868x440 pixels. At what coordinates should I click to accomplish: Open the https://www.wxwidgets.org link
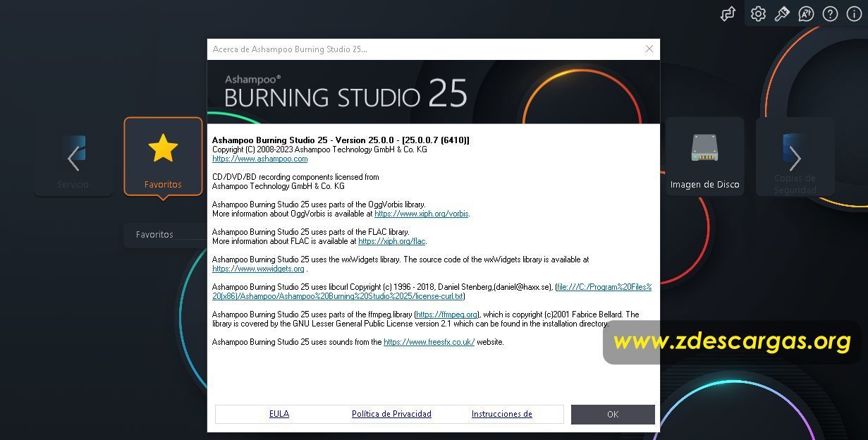(x=258, y=269)
